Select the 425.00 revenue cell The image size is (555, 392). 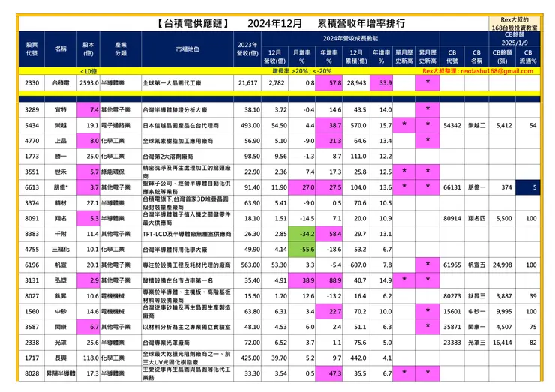click(x=247, y=358)
